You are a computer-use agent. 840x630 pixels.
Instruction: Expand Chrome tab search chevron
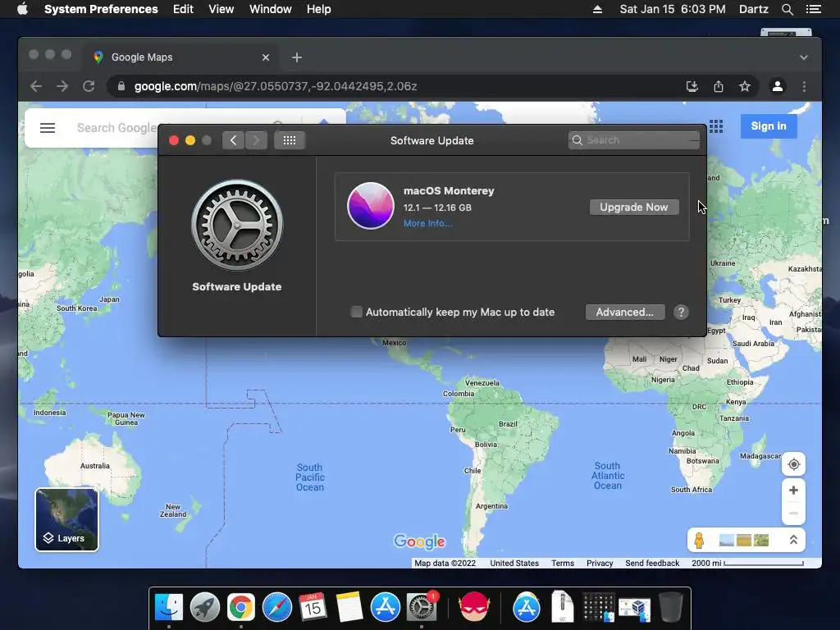(804, 57)
